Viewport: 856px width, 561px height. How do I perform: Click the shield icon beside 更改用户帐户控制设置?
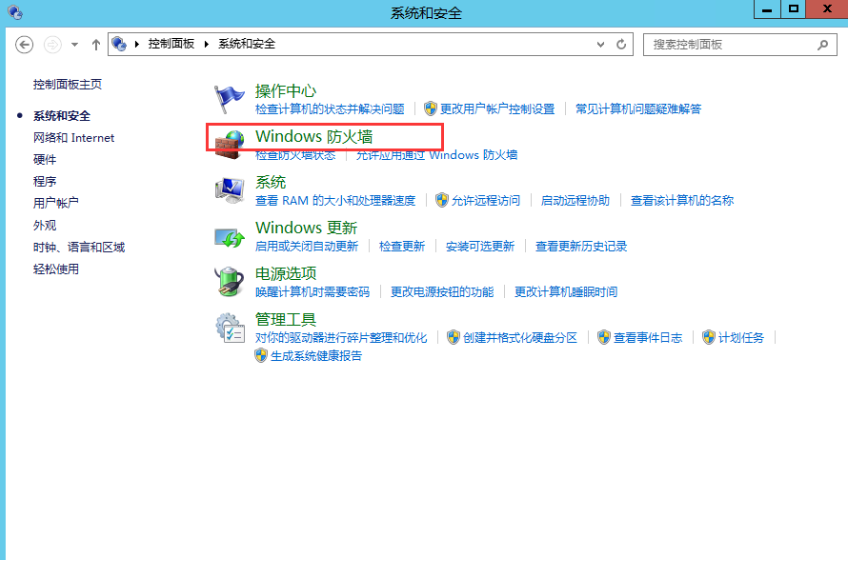(x=431, y=109)
